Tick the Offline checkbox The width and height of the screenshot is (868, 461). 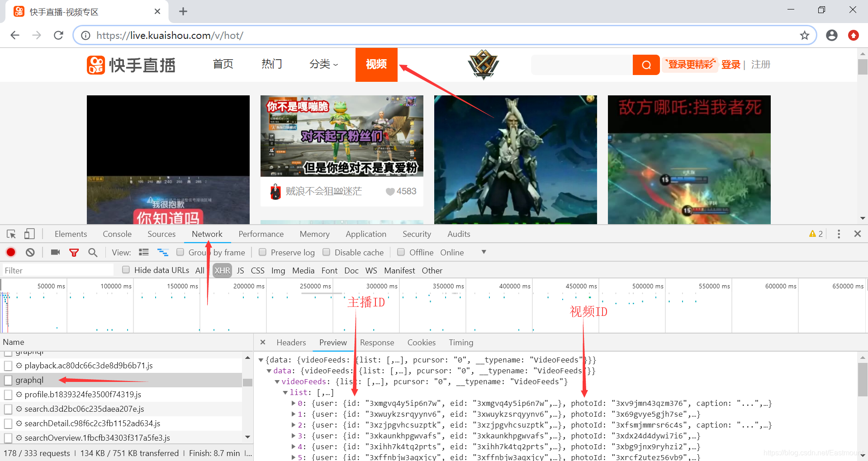401,252
